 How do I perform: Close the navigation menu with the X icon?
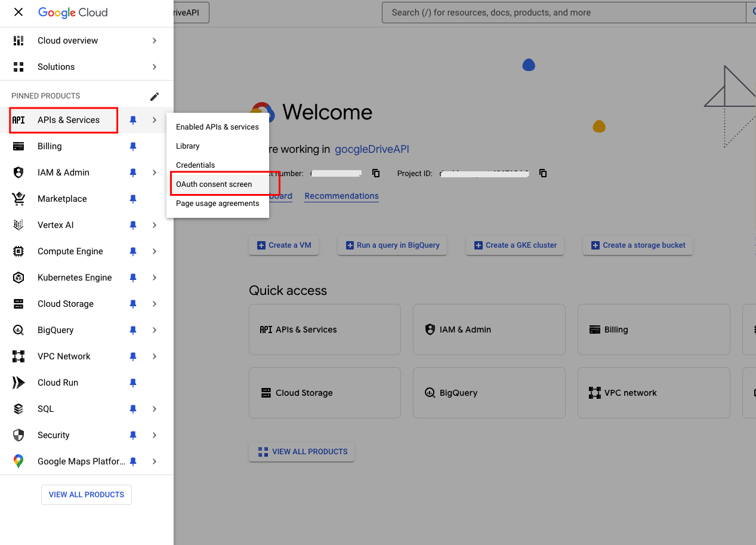18,12
